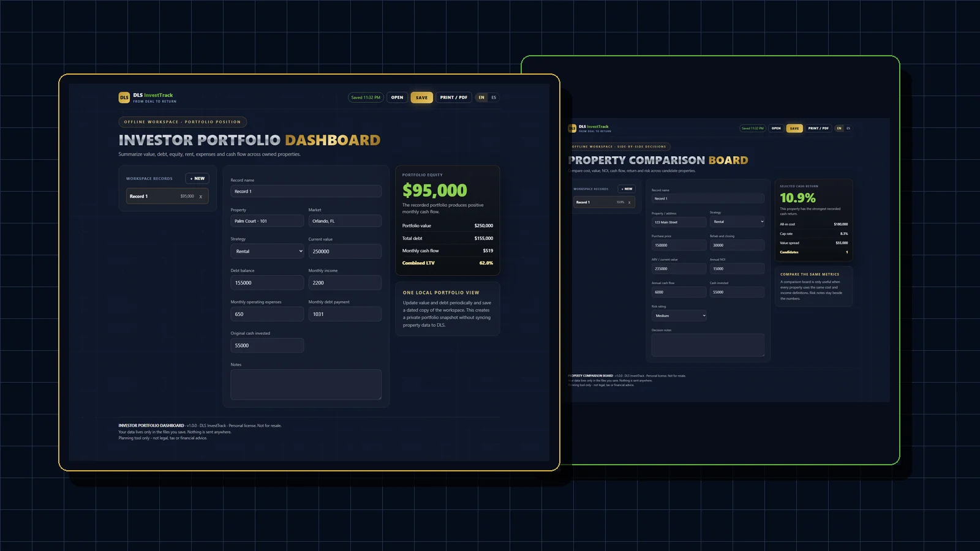This screenshot has width=980, height=551.
Task: Click the SAVE button in Comparison Board
Action: point(794,129)
